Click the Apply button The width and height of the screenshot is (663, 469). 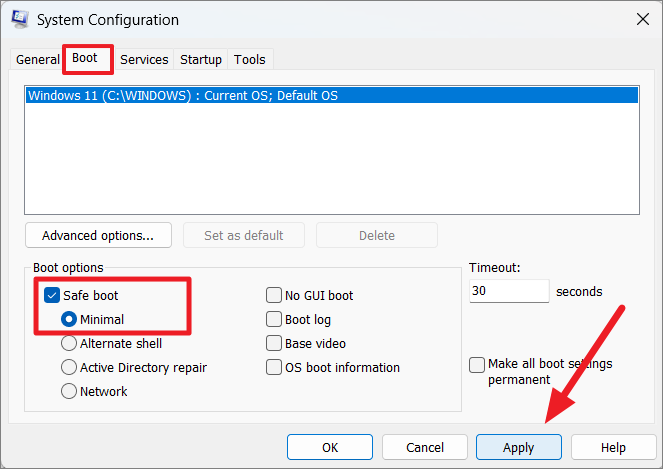pyautogui.click(x=519, y=447)
